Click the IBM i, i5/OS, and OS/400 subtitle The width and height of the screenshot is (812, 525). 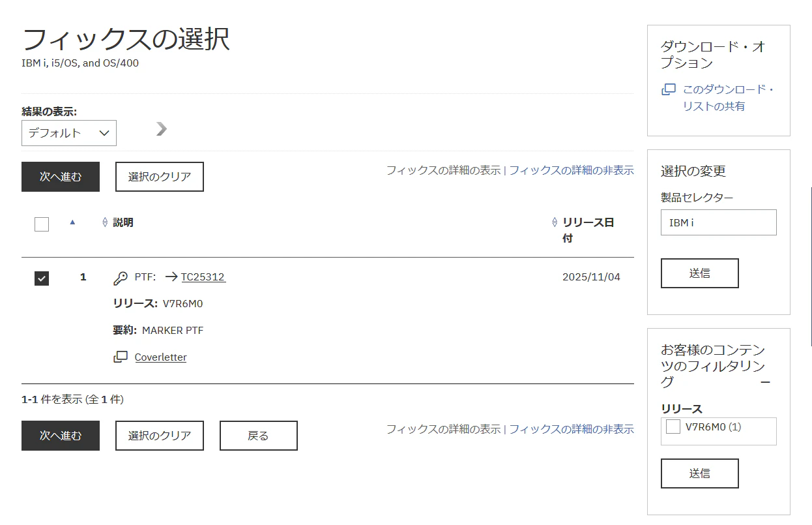point(80,63)
